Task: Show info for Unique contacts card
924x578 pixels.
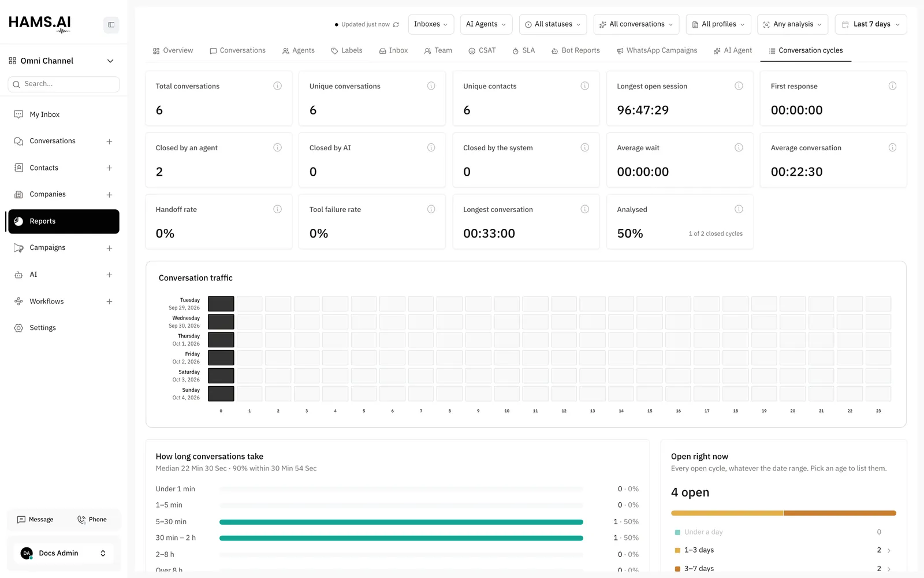Action: click(584, 86)
